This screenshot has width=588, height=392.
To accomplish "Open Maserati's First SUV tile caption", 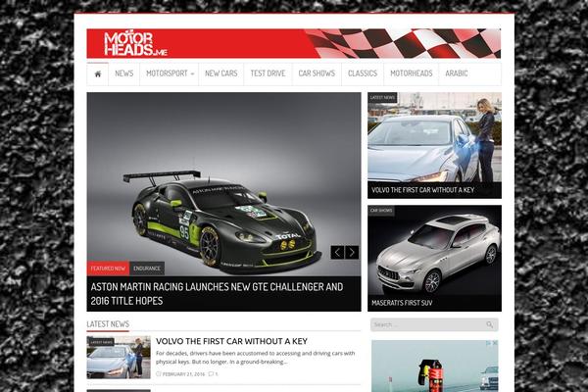I will [x=402, y=303].
